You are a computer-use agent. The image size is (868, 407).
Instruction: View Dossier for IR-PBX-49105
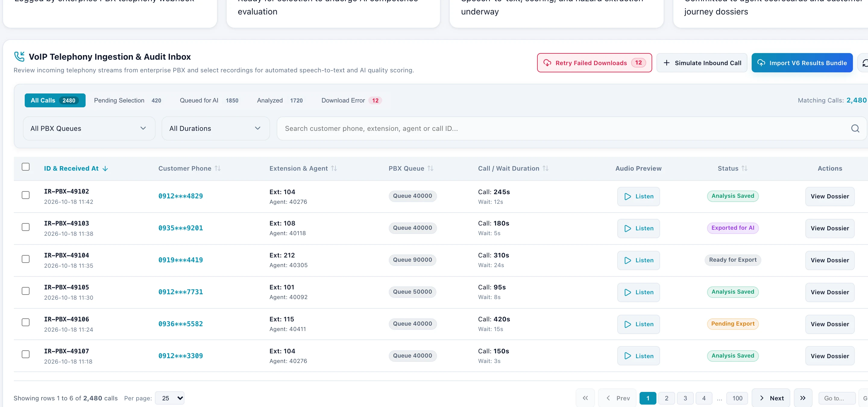[830, 292]
